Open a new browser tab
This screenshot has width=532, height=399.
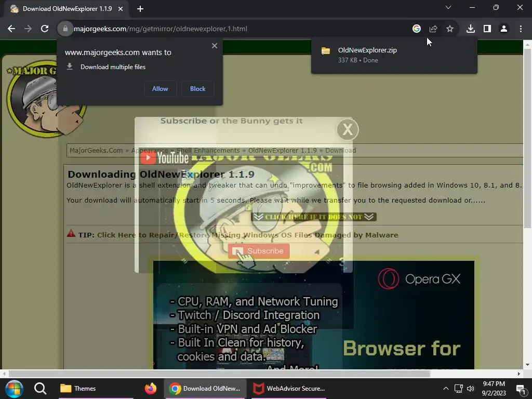tap(140, 9)
